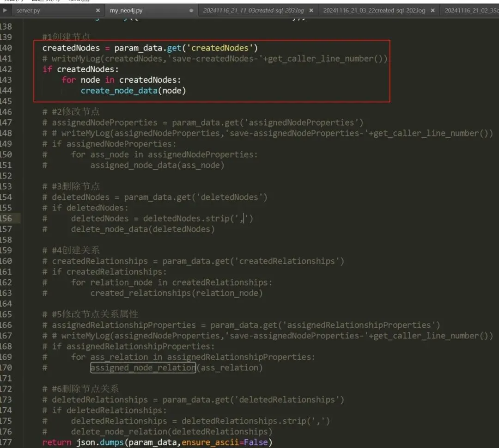This screenshot has width=499, height=448.
Task: Switch to the my_neo4j.py tab
Action: coord(126,11)
